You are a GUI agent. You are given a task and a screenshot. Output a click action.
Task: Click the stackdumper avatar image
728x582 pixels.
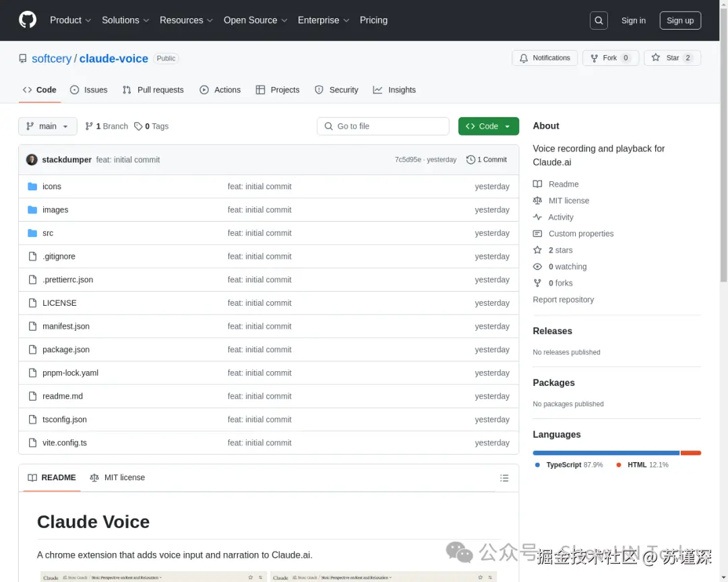[x=32, y=160]
